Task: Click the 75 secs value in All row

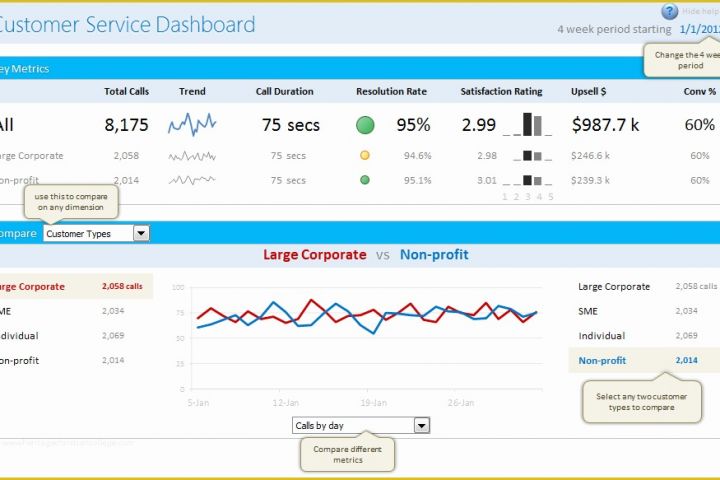Action: [x=291, y=125]
